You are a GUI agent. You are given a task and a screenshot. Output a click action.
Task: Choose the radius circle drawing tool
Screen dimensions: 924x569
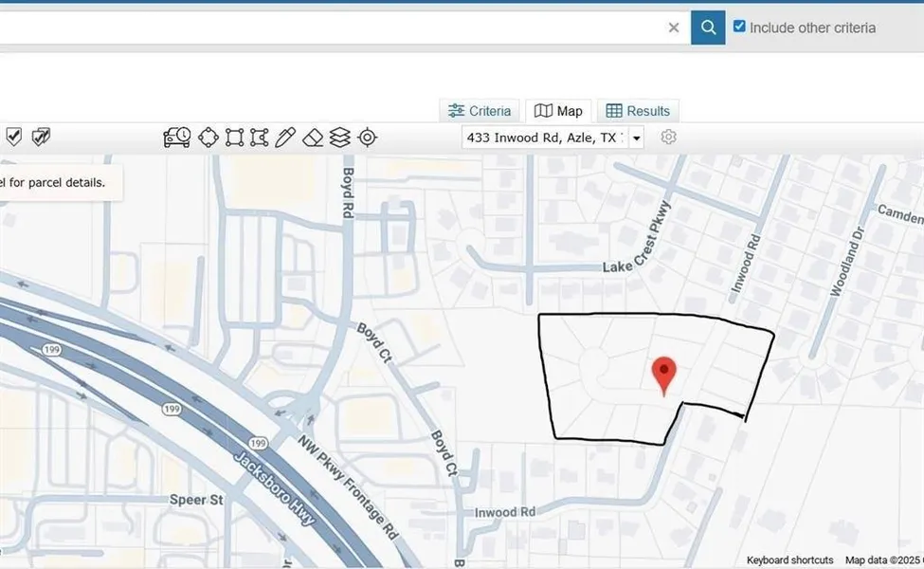(x=208, y=138)
